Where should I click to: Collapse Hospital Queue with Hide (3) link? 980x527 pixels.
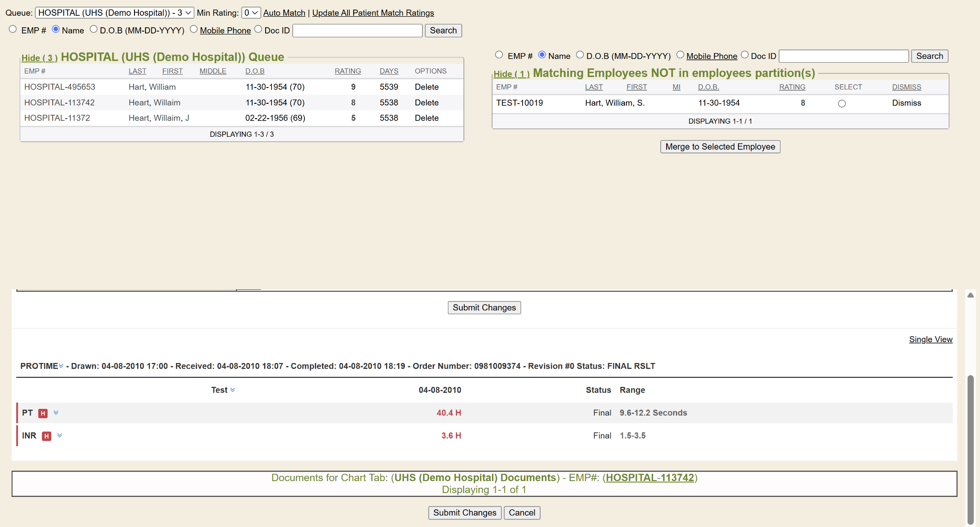[39, 58]
